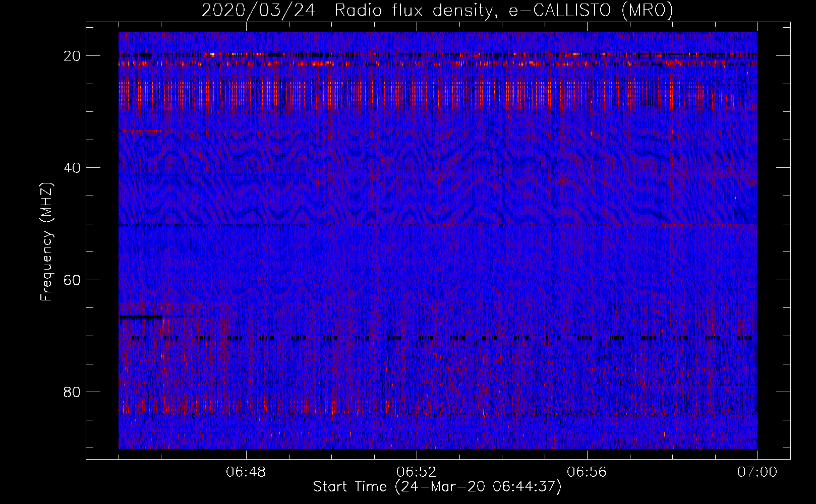Viewport: 816px width, 504px height.
Task: Click the 'Start Time (24-Mar-20 06:44:37)' label
Action: pyautogui.click(x=437, y=487)
